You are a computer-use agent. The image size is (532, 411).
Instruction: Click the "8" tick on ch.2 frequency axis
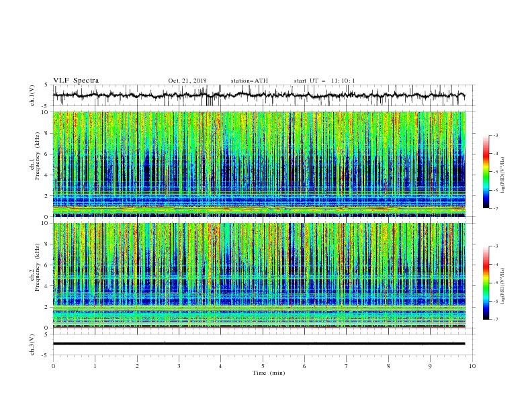click(47, 244)
